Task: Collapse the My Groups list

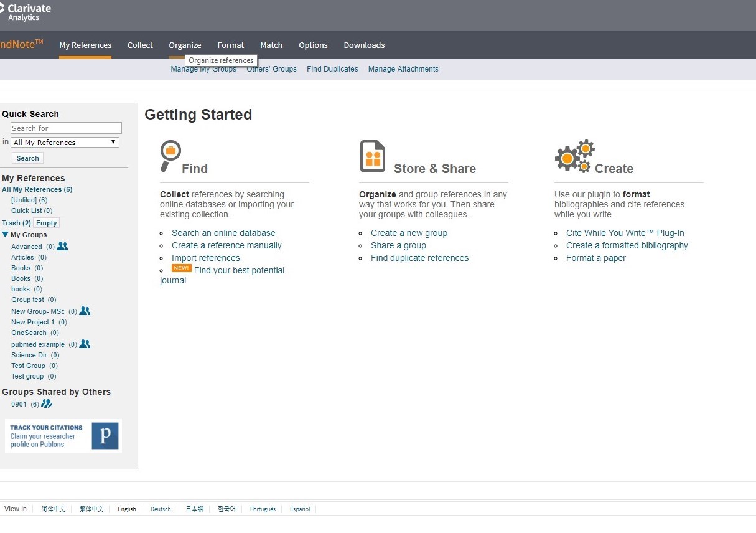Action: point(6,235)
